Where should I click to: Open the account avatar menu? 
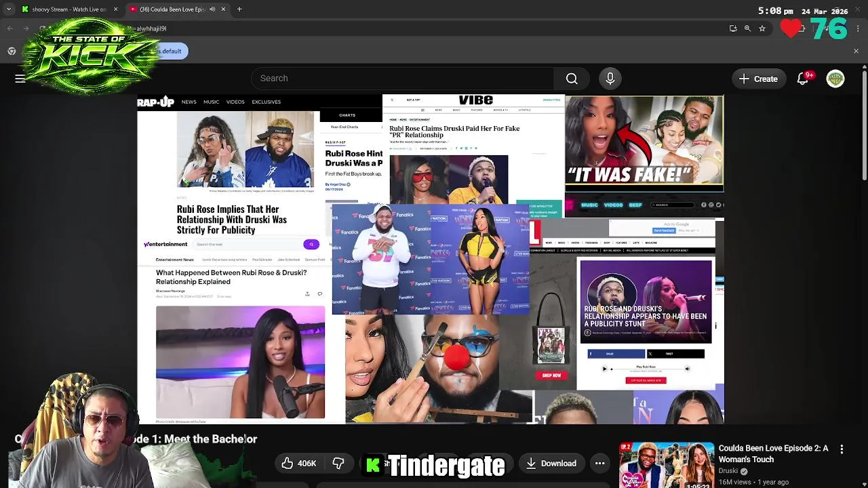(x=835, y=79)
